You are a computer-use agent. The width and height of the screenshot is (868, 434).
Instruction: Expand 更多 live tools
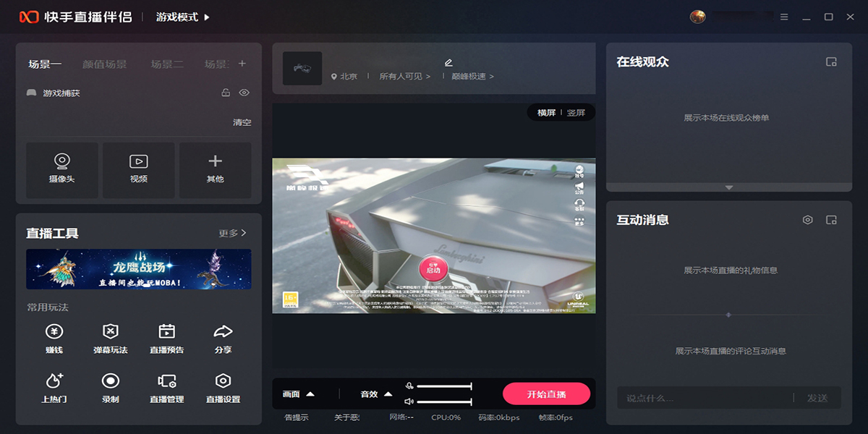tap(233, 233)
